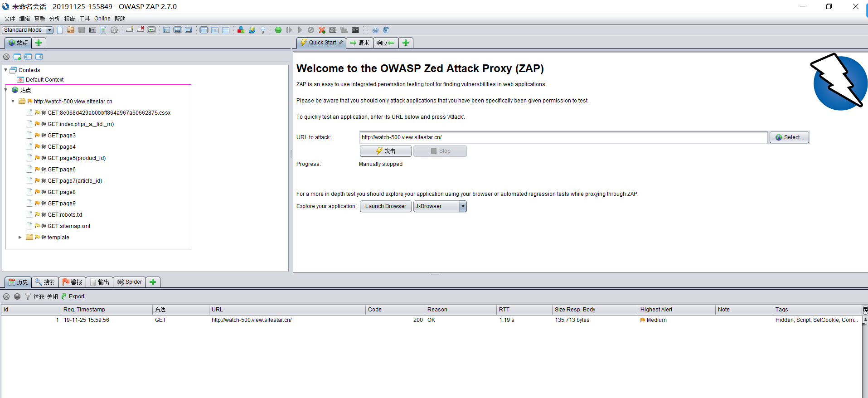Collapse the http://watch-500.view.sitestar.cn node
The width and height of the screenshot is (868, 398).
pos(13,101)
